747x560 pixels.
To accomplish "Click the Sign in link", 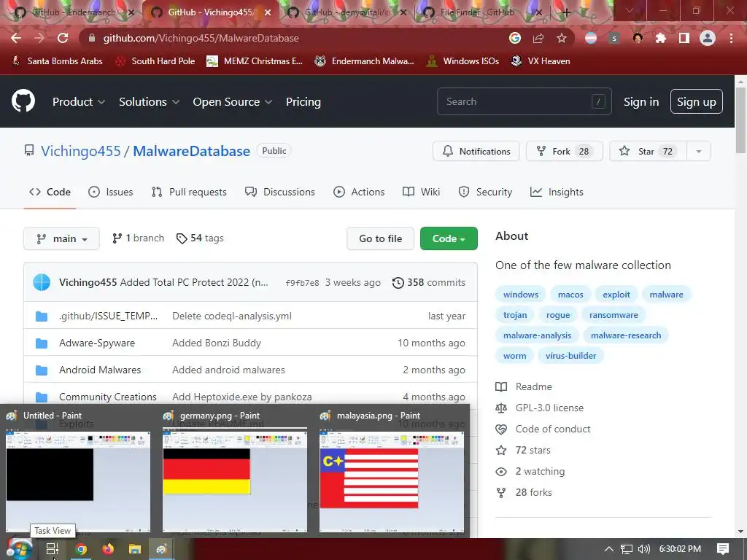I will 641,102.
